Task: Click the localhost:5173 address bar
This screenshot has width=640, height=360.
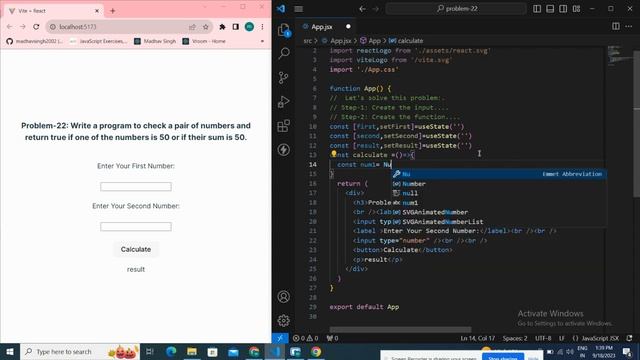Action: [118, 27]
